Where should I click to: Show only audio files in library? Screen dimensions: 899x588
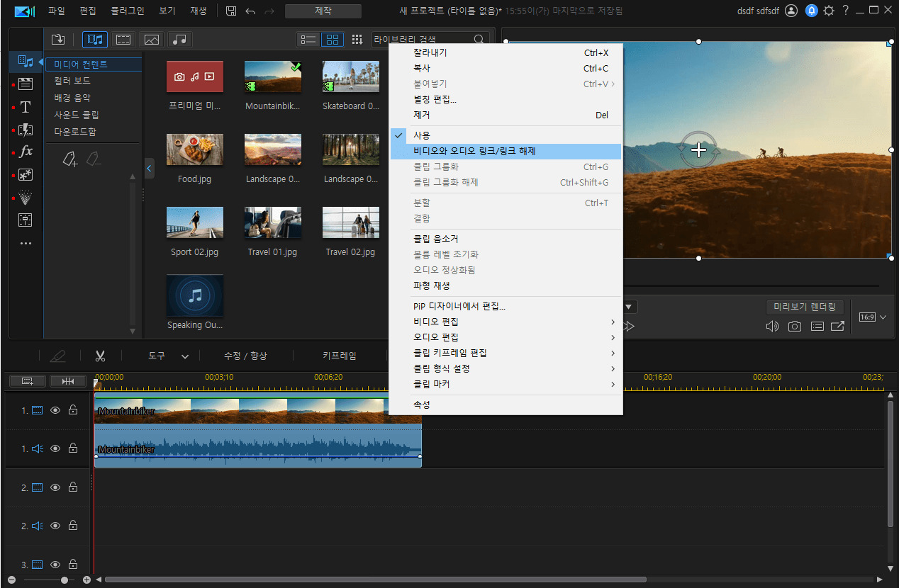point(180,40)
